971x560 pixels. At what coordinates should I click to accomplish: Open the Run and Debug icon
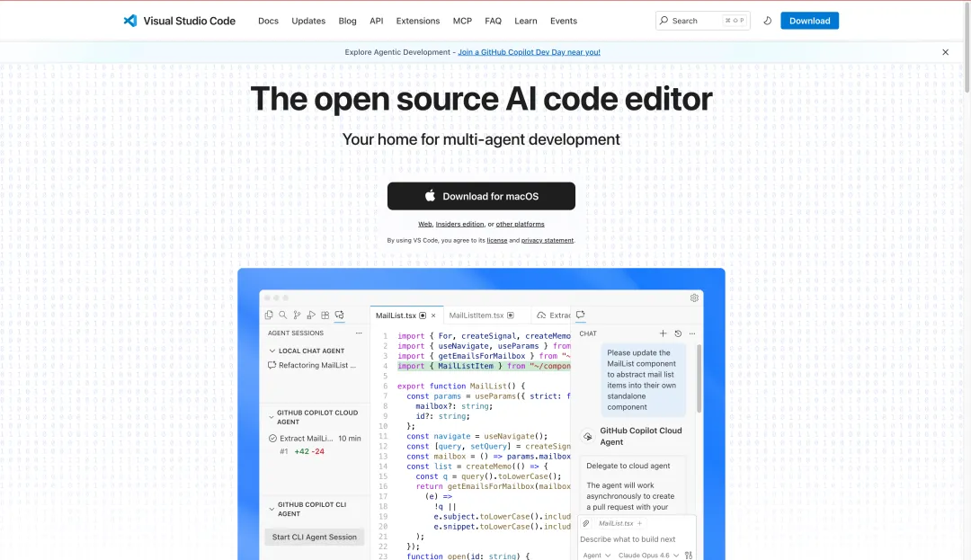pyautogui.click(x=311, y=315)
